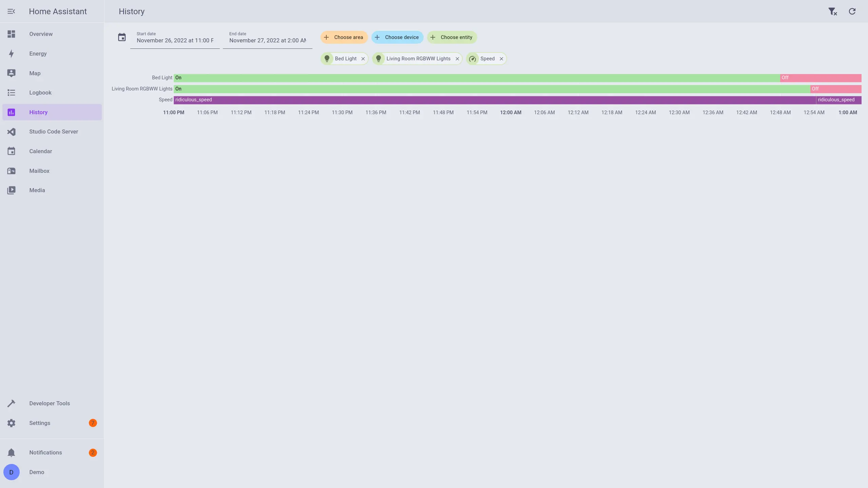The image size is (868, 488).
Task: Go to the Logbook page
Action: pyautogui.click(x=40, y=93)
